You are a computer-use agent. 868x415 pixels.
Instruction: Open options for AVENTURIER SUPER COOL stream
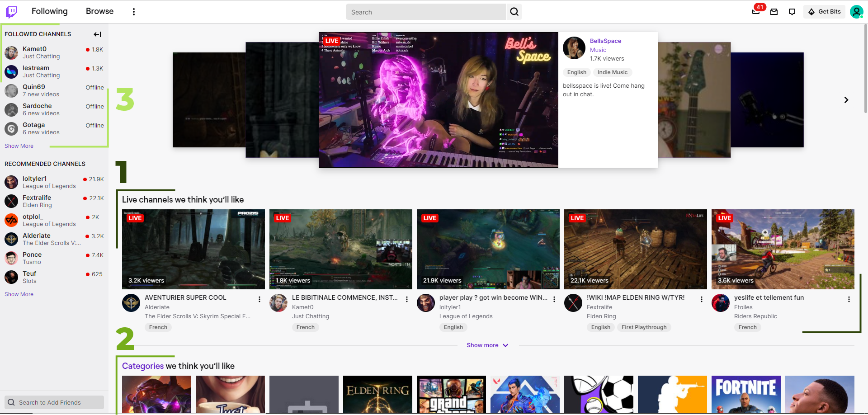259,299
